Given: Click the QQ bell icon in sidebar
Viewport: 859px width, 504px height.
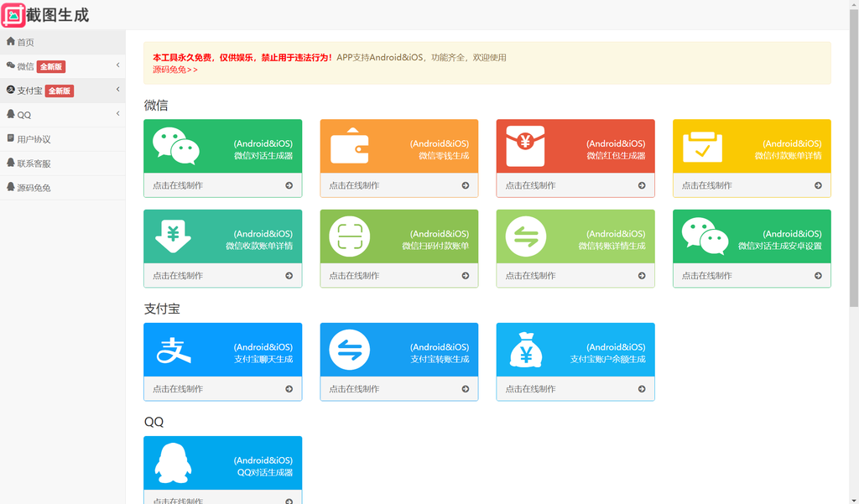Looking at the screenshot, I should coord(10,114).
